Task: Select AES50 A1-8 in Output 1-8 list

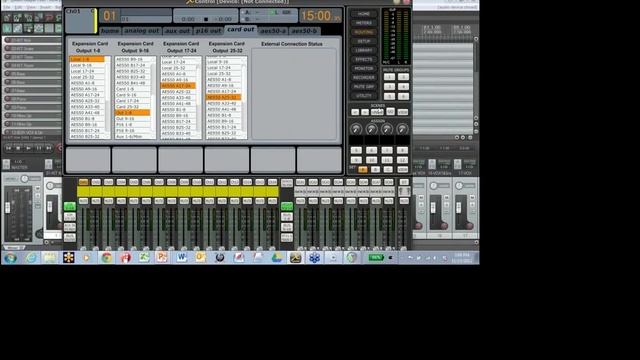Action: pos(87,83)
